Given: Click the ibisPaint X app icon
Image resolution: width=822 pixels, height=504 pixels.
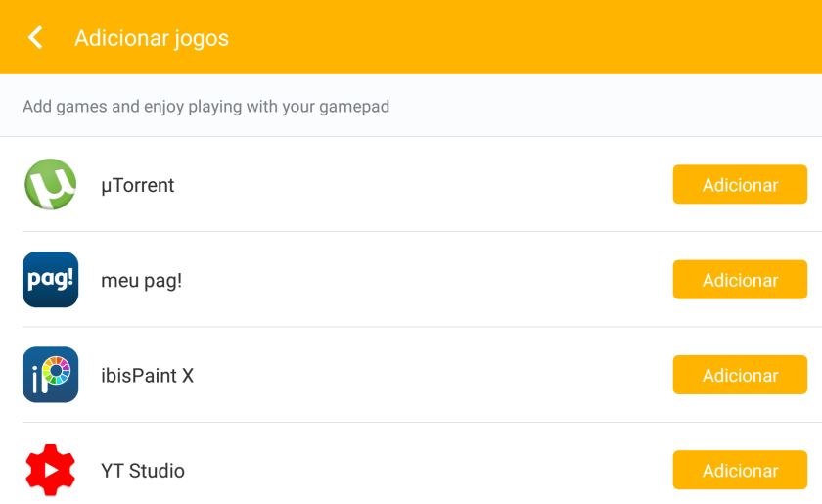Looking at the screenshot, I should [x=50, y=375].
